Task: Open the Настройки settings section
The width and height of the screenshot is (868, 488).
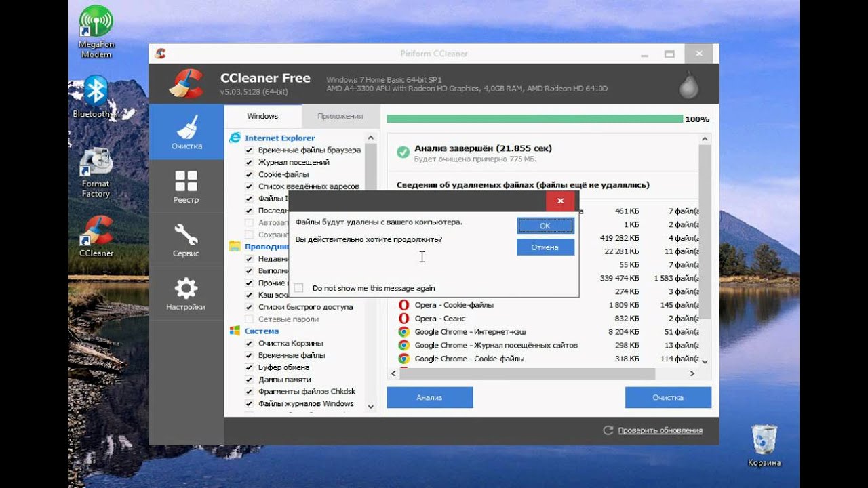Action: click(x=186, y=293)
